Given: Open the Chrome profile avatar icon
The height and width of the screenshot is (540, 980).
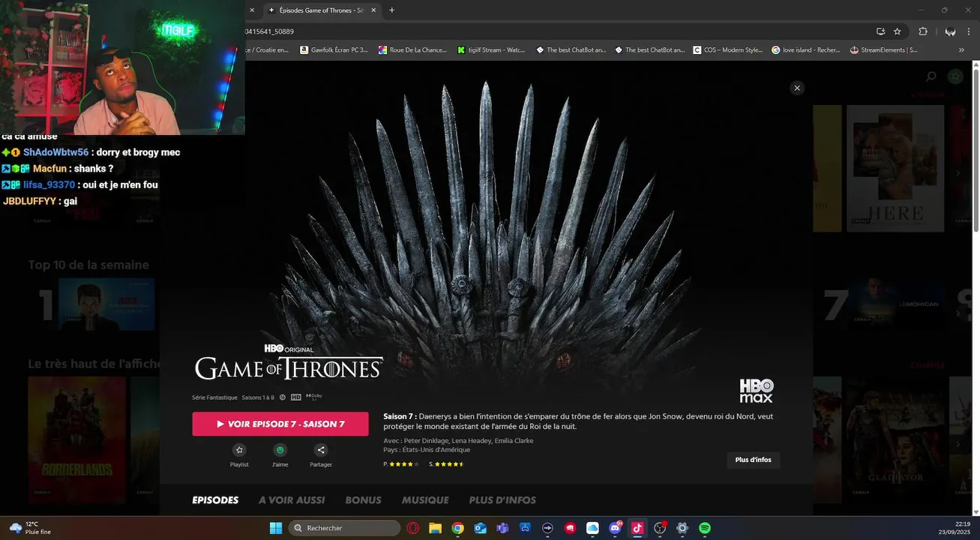Looking at the screenshot, I should tap(949, 31).
